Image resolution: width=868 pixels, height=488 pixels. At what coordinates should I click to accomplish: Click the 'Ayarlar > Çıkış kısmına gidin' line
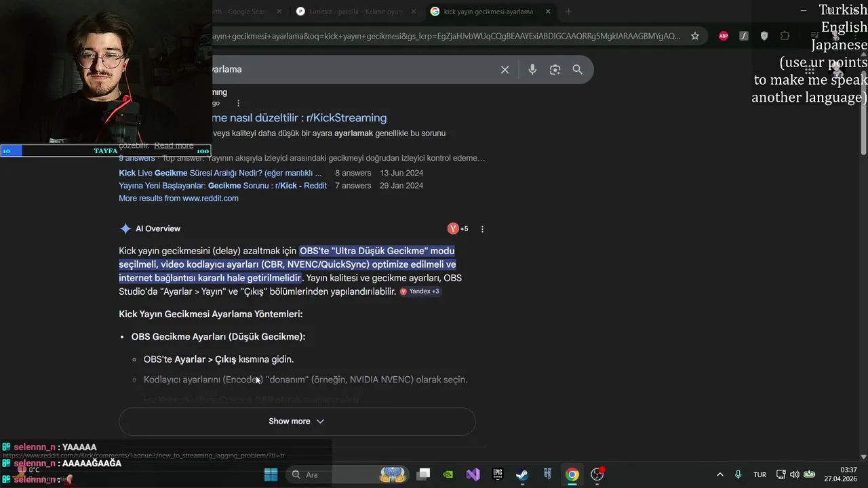218,359
